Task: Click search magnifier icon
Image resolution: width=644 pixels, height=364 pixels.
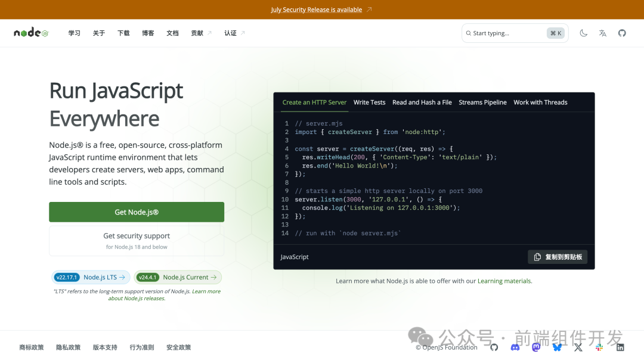Action: coord(468,33)
